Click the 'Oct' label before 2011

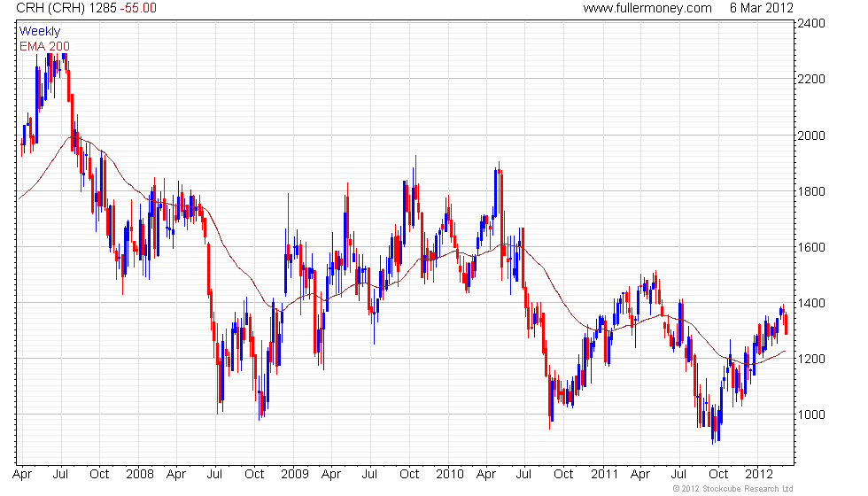coord(563,475)
